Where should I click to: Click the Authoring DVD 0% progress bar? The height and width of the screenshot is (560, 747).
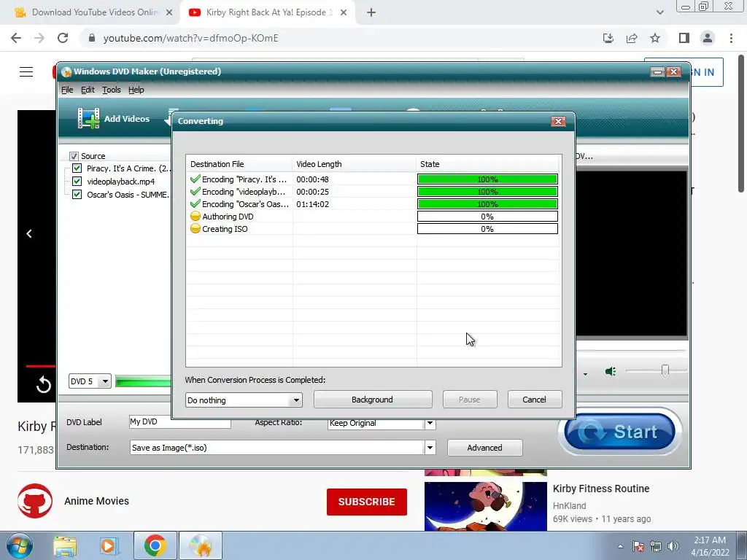tap(487, 217)
